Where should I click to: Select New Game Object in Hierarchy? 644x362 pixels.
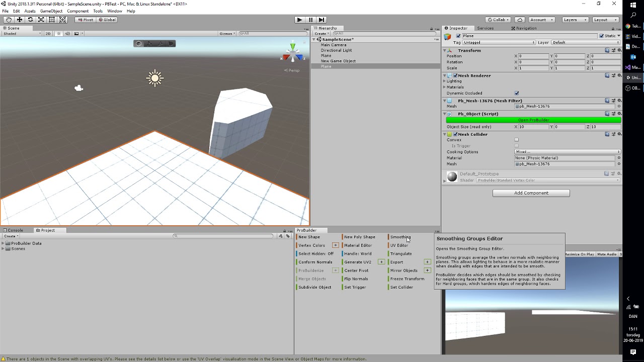pyautogui.click(x=338, y=61)
